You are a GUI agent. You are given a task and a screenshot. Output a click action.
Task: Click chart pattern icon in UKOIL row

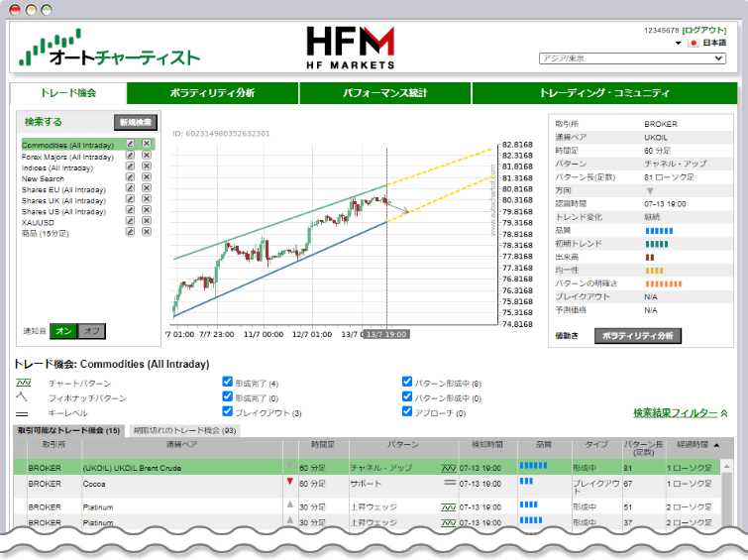tap(449, 466)
